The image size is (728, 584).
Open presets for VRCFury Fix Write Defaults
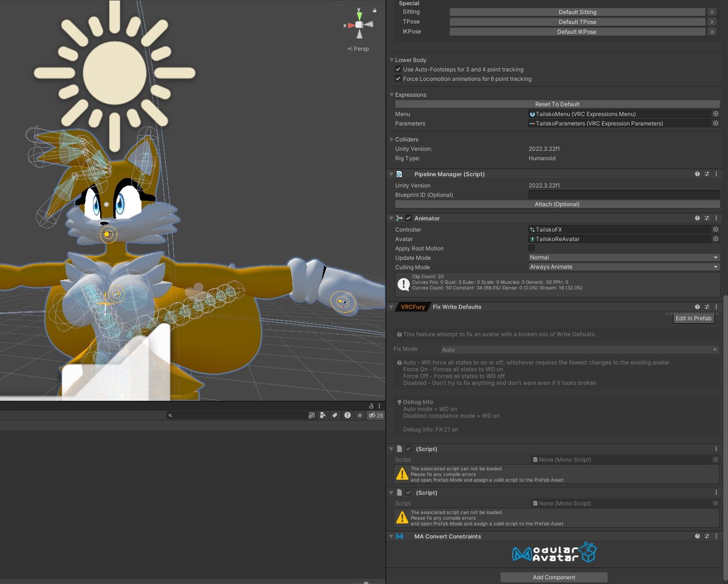(707, 307)
